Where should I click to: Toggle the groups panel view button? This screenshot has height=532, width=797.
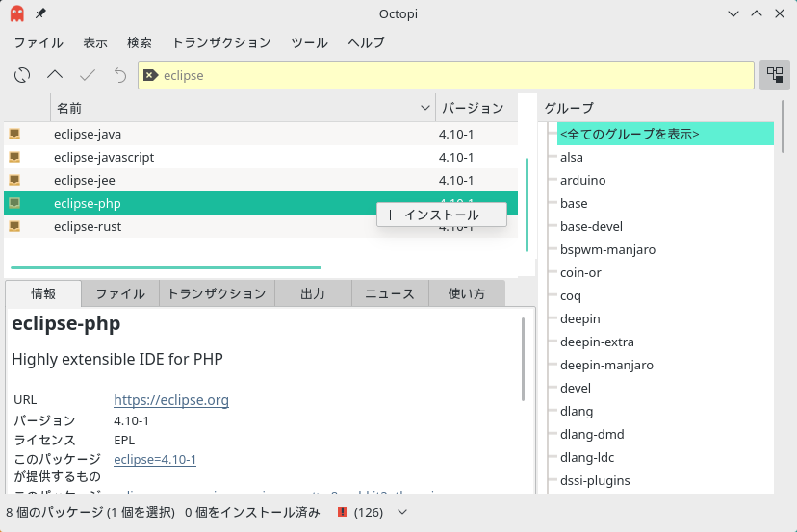point(775,75)
